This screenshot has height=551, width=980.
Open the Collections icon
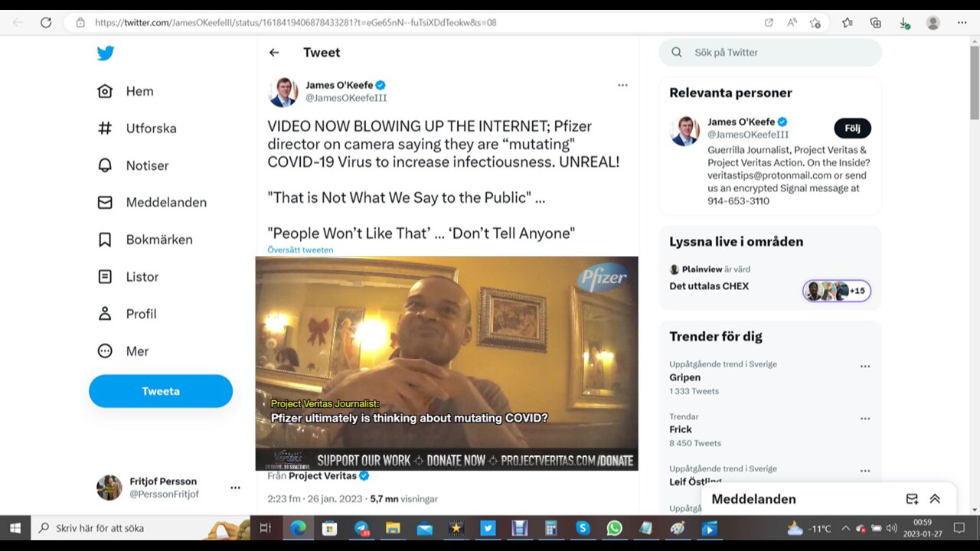coord(876,22)
